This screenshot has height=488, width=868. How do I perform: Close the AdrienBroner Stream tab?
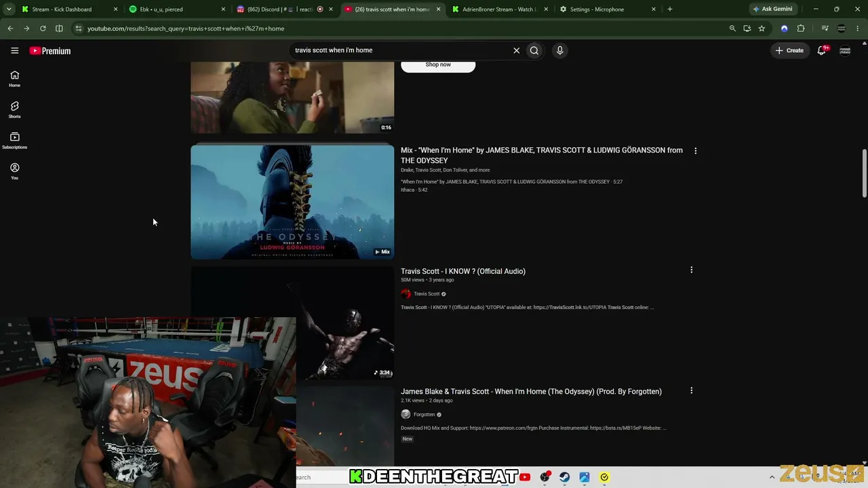point(546,9)
